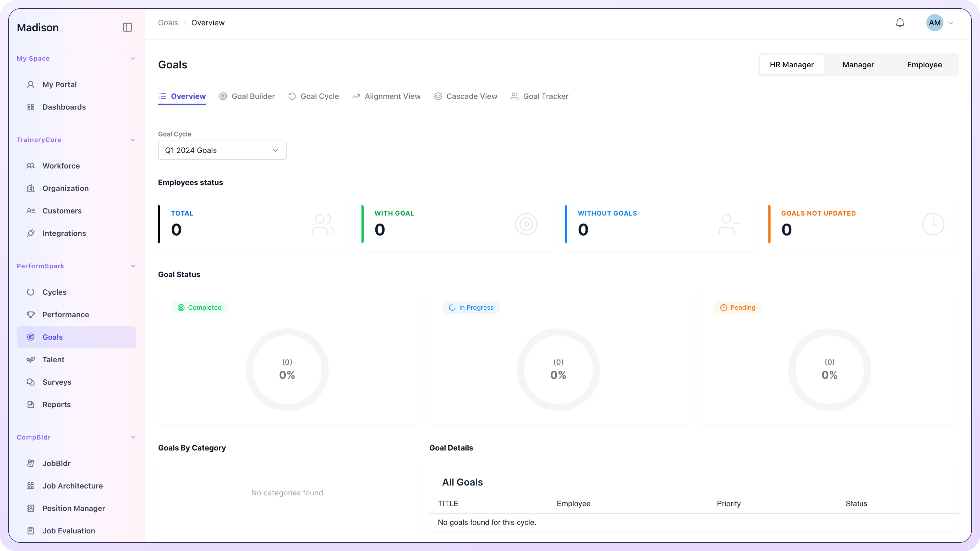Click the Completed goals donut chart
980x551 pixels.
click(x=287, y=369)
